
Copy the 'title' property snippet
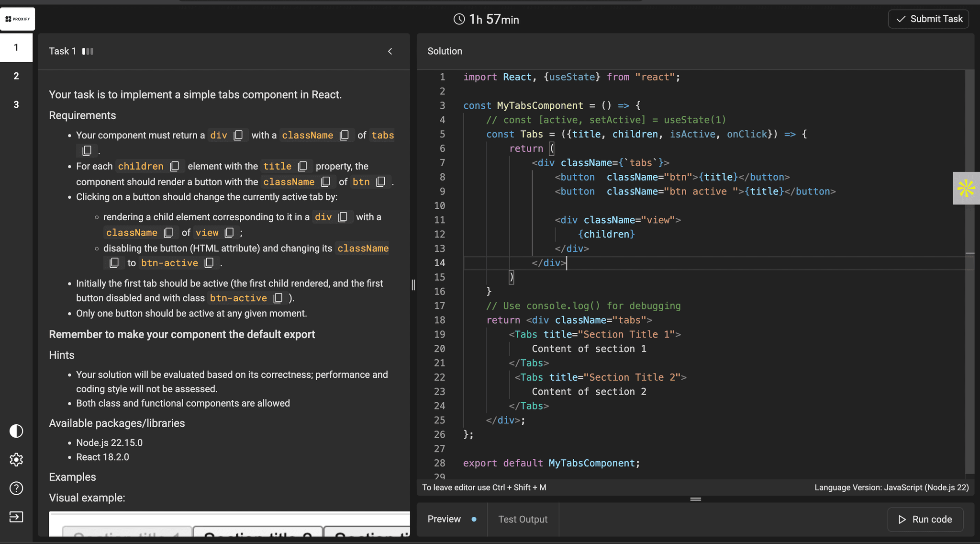pyautogui.click(x=302, y=166)
